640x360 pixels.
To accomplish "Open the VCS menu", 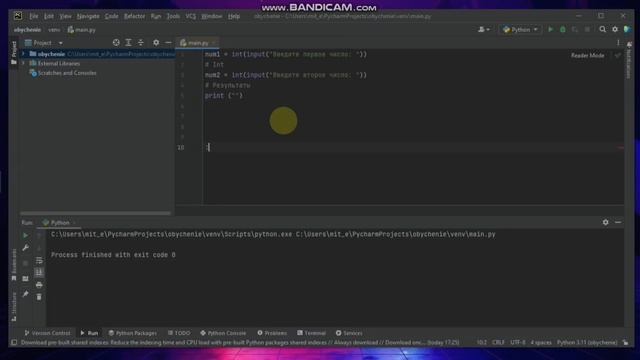I will tap(191, 16).
